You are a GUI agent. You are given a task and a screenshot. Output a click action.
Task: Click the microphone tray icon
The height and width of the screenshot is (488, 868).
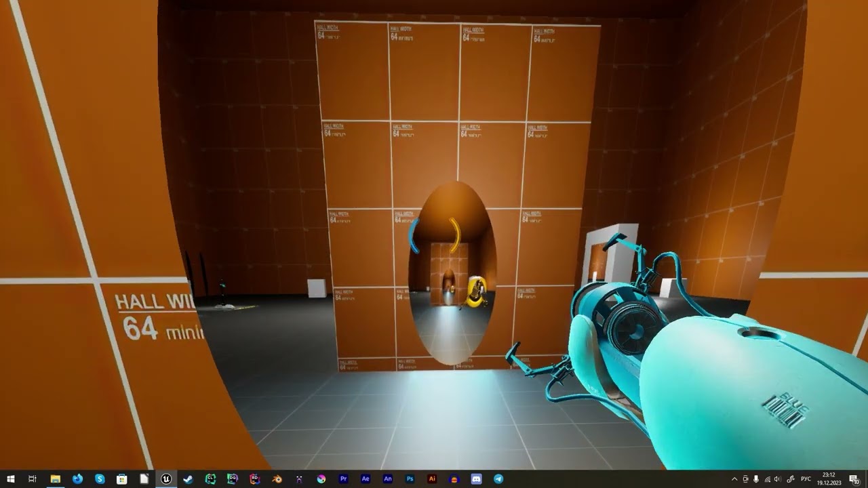[756, 479]
